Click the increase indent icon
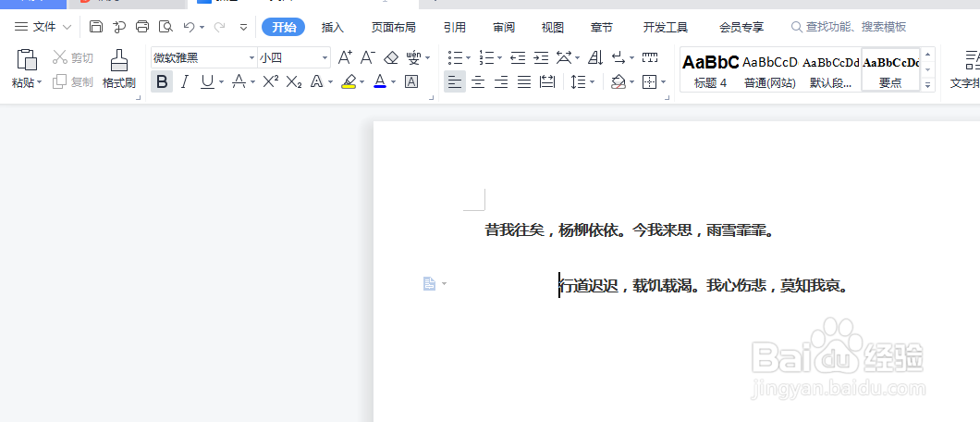Image resolution: width=980 pixels, height=422 pixels. tap(541, 58)
